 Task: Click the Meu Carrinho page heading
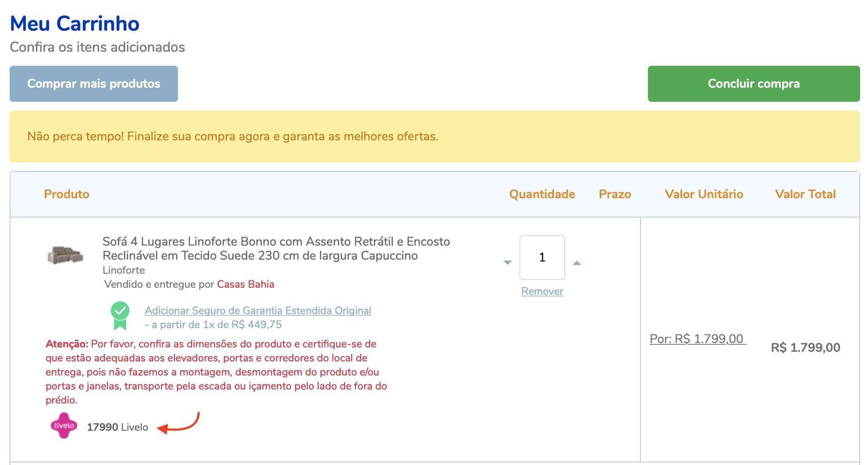pyautogui.click(x=75, y=24)
